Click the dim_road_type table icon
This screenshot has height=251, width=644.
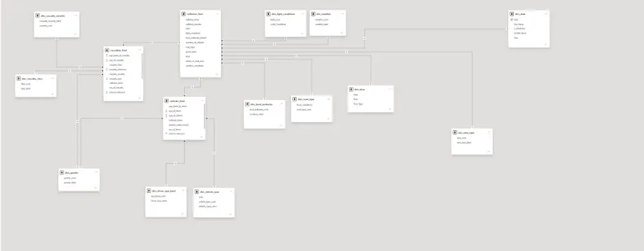click(x=294, y=99)
